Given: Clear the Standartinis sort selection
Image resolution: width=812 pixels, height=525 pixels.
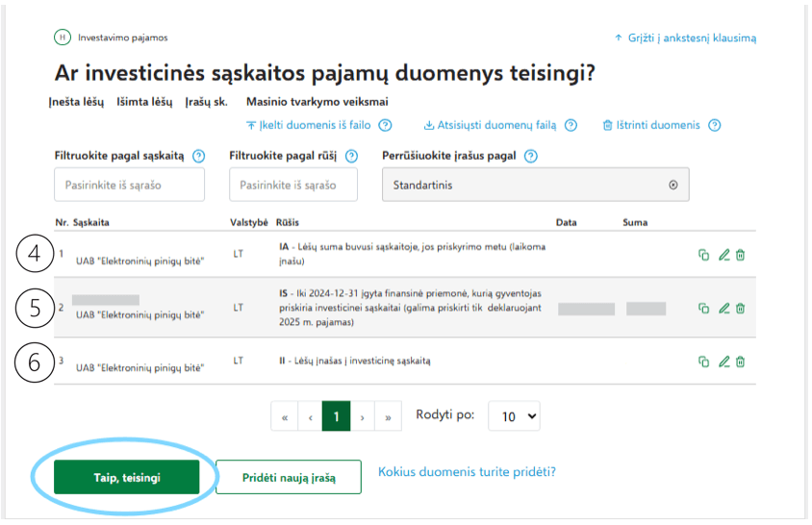Looking at the screenshot, I should point(672,185).
